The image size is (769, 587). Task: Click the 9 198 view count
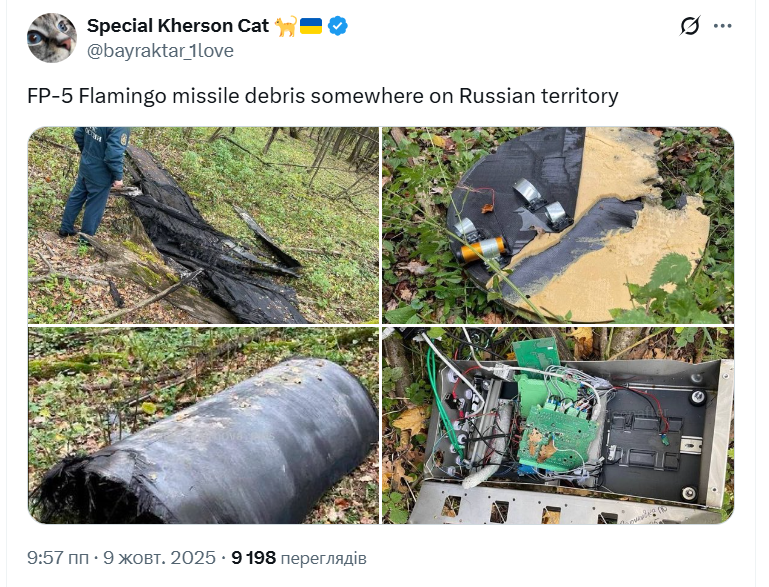click(254, 558)
